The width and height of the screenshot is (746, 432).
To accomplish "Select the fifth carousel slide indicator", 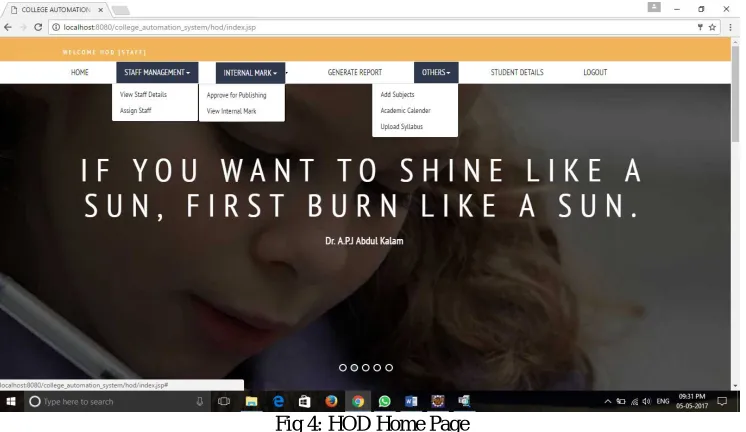I will [x=389, y=367].
